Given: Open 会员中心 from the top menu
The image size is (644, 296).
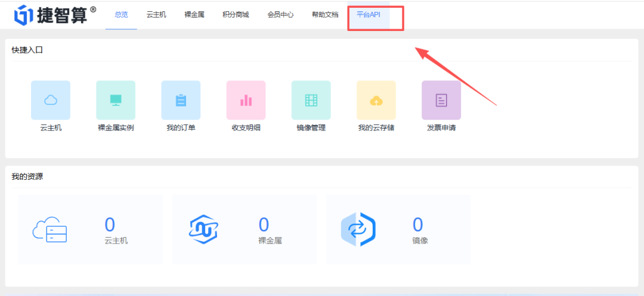Looking at the screenshot, I should pos(280,15).
